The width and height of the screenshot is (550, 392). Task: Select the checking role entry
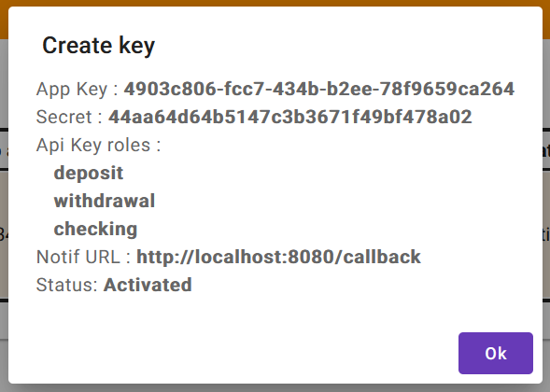[x=95, y=229]
